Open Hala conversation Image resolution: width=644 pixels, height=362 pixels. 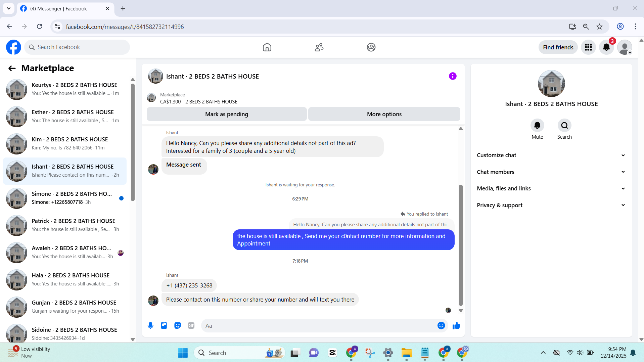pos(65,280)
